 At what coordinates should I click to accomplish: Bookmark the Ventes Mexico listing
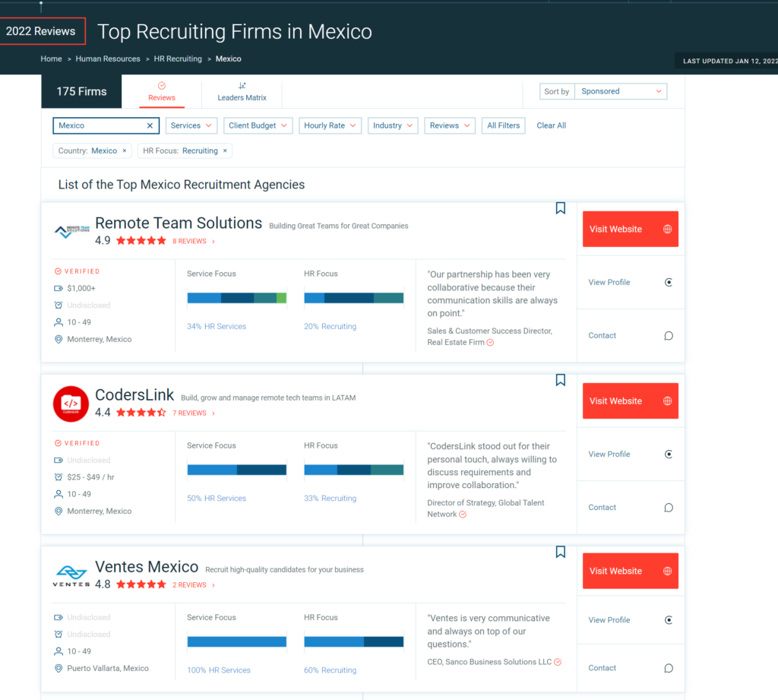[x=560, y=552]
